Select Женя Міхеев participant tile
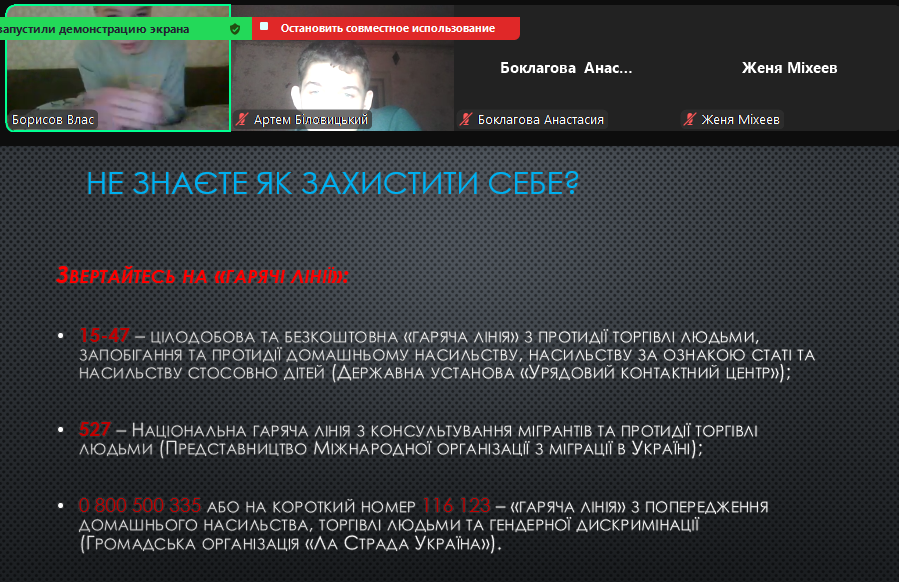Viewport: 899px width, 582px height. click(789, 68)
